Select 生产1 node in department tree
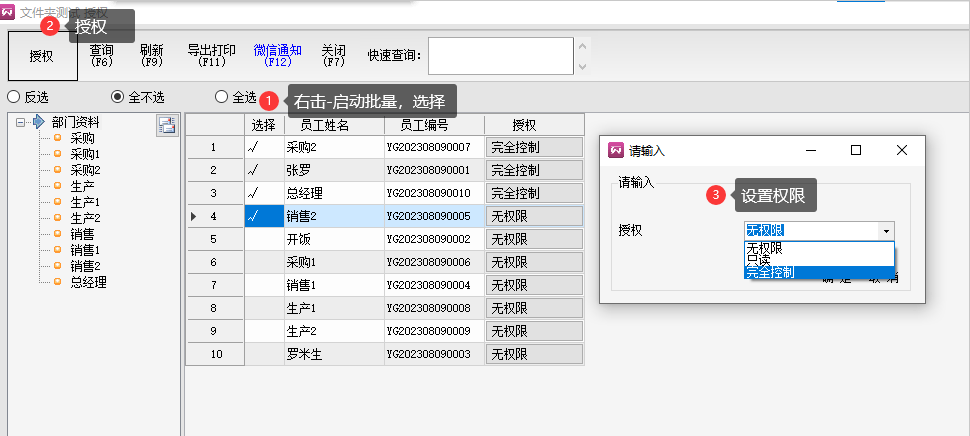 coord(85,202)
